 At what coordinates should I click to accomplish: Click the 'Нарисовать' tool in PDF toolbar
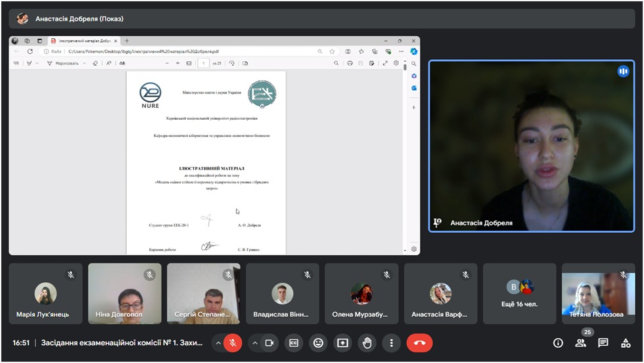[66, 63]
